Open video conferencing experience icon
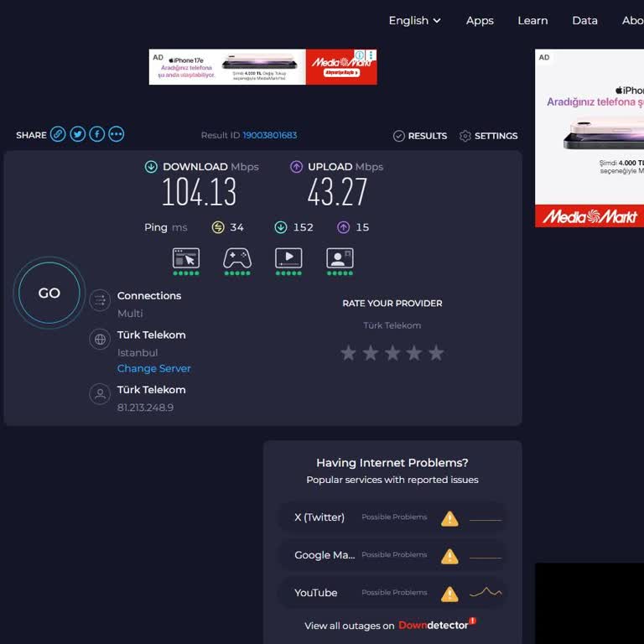This screenshot has height=644, width=644. tap(340, 262)
